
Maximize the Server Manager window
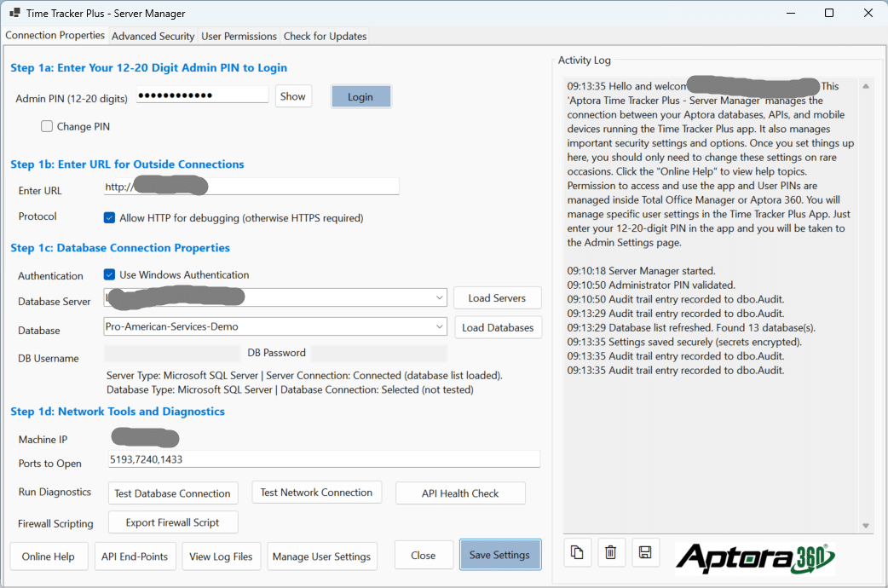(829, 13)
